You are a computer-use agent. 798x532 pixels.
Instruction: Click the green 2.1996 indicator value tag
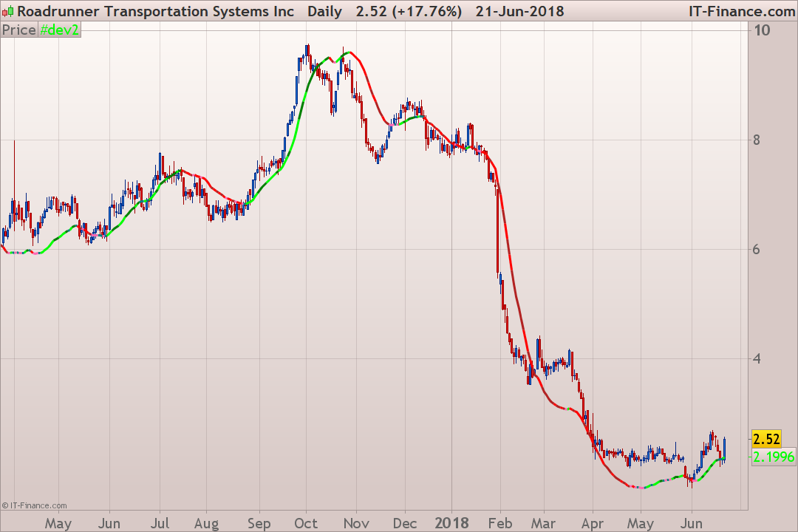click(x=773, y=457)
